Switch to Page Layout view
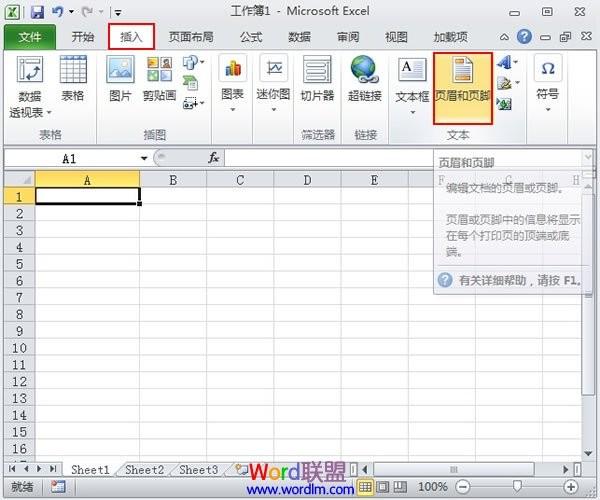This screenshot has width=600, height=500. 383,487
